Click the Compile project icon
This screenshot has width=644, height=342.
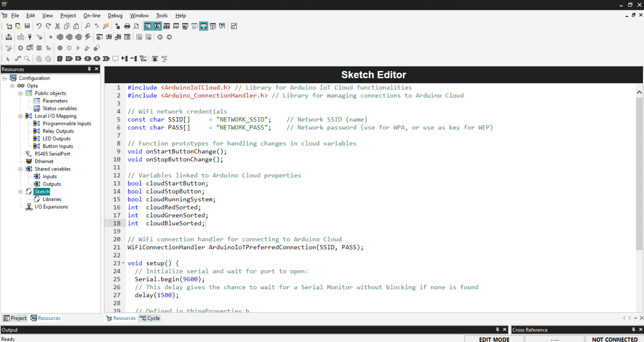click(x=9, y=37)
